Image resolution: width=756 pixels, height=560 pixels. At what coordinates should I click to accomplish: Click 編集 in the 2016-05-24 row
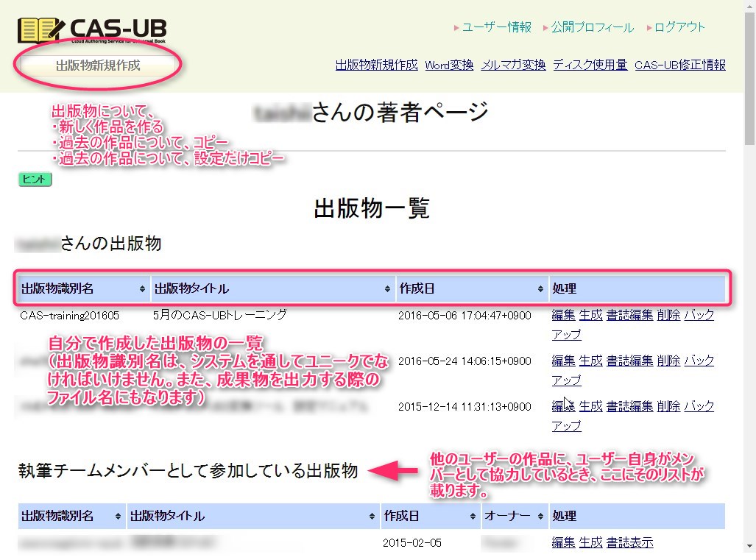[x=563, y=361]
